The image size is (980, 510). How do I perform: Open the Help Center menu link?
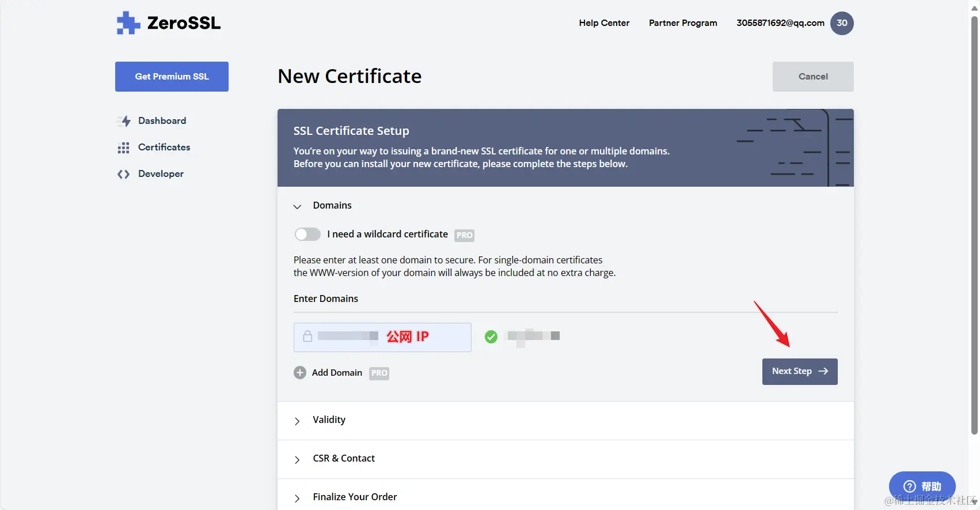[x=604, y=23]
